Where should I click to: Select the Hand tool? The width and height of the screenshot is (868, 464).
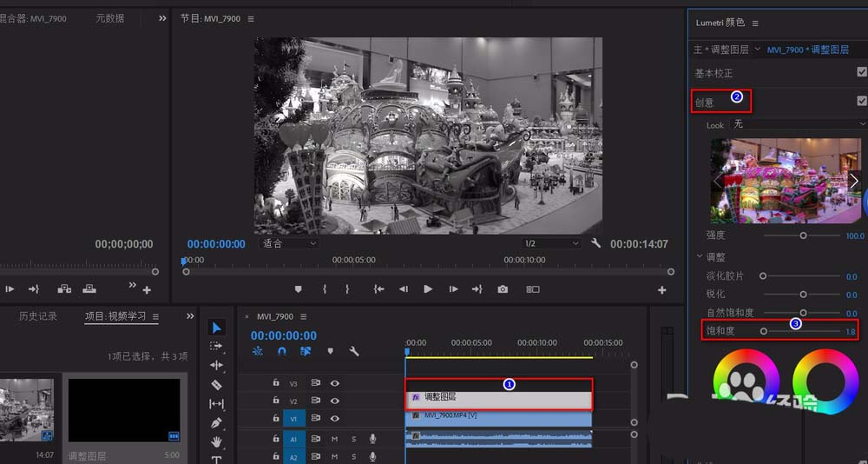point(217,442)
